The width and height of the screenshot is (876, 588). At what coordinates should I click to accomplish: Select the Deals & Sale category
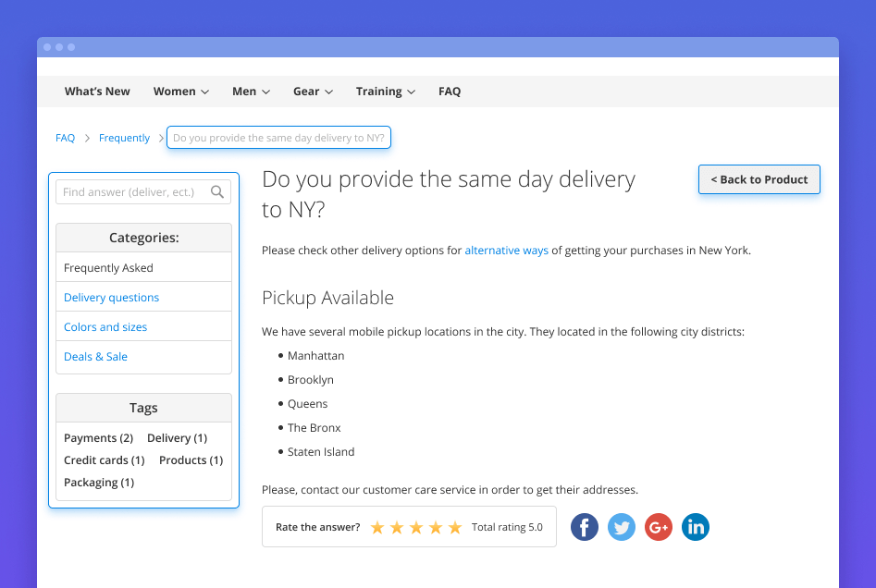[95, 357]
